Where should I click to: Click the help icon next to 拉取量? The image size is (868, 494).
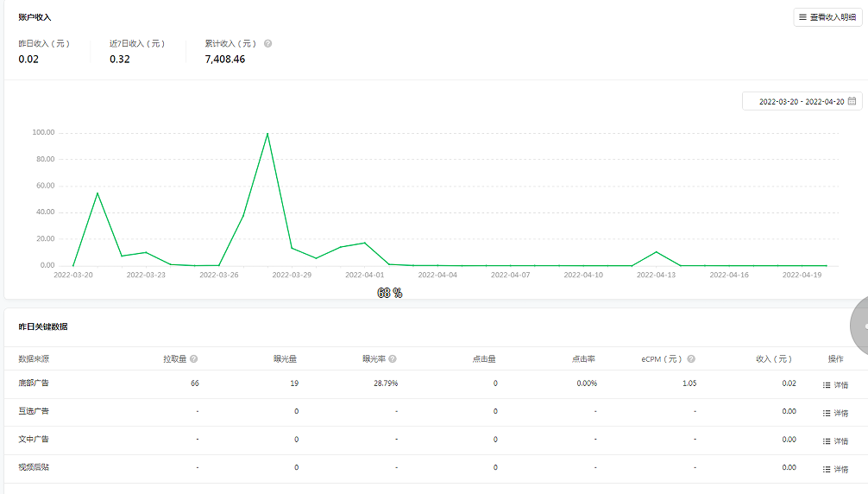[x=193, y=358]
